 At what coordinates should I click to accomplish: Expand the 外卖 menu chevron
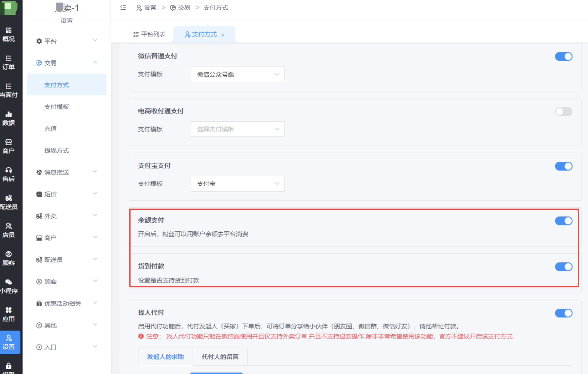click(x=95, y=215)
